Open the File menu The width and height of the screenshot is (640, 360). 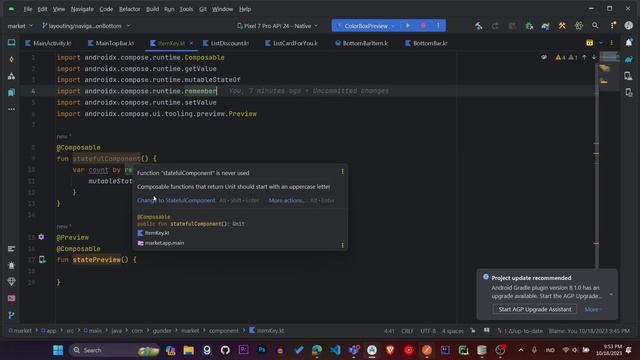click(x=28, y=9)
